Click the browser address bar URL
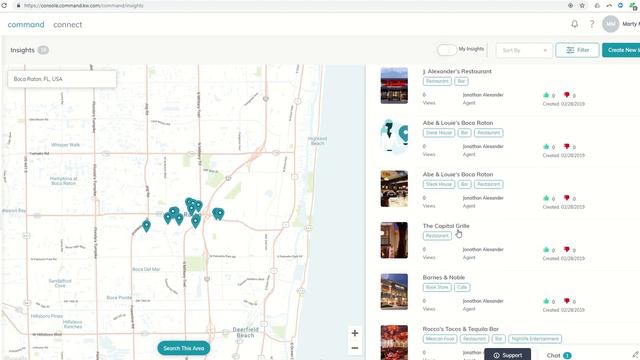 click(84, 6)
